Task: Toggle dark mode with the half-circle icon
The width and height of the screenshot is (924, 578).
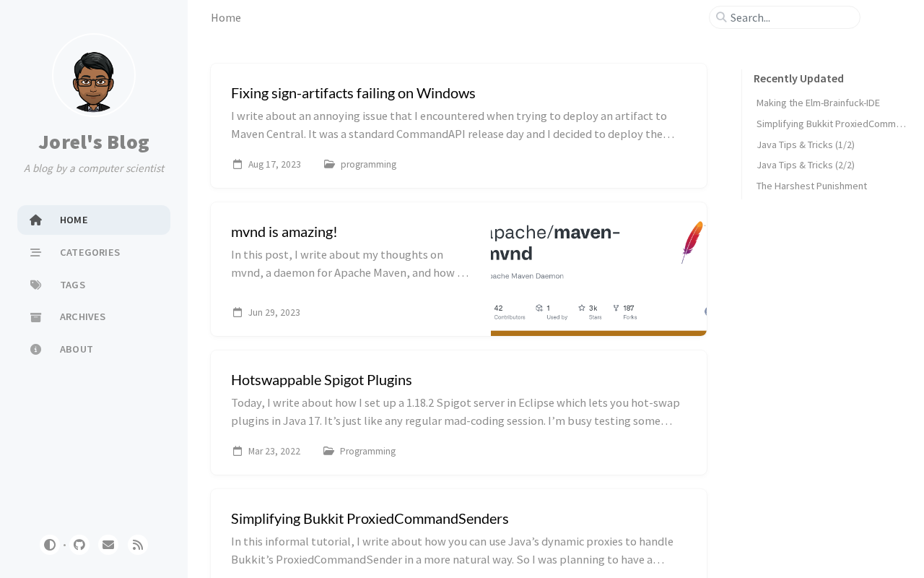Action: (50, 545)
